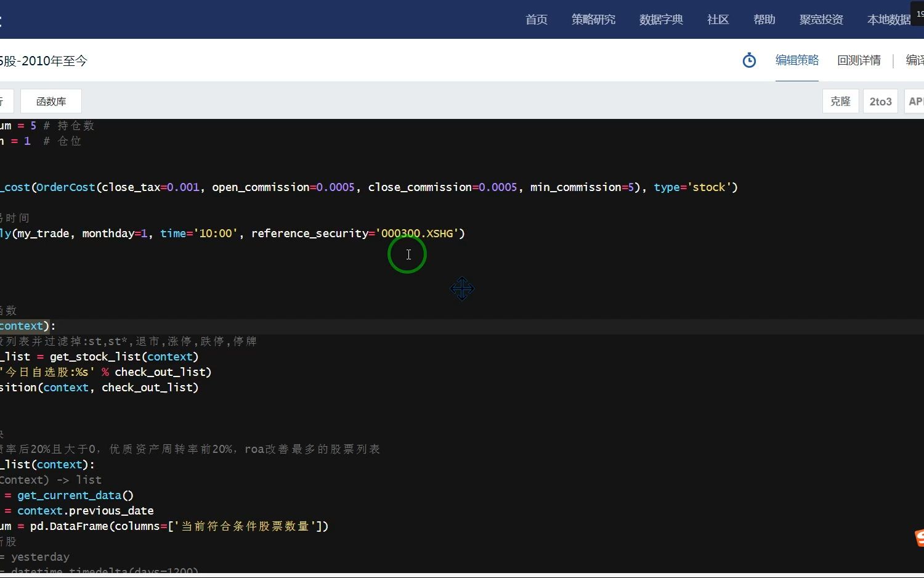Click the timer clock icon
The image size is (924, 578).
749,60
